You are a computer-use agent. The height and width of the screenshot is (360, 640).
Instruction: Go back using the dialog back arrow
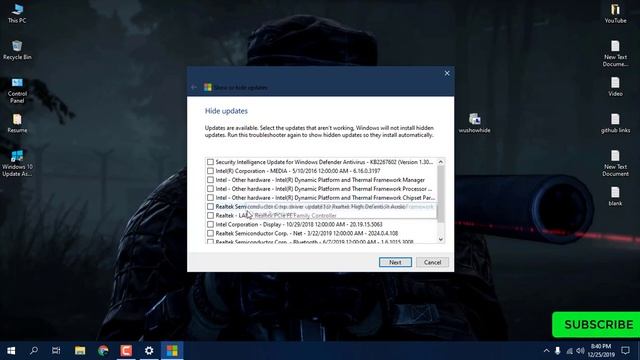194,87
